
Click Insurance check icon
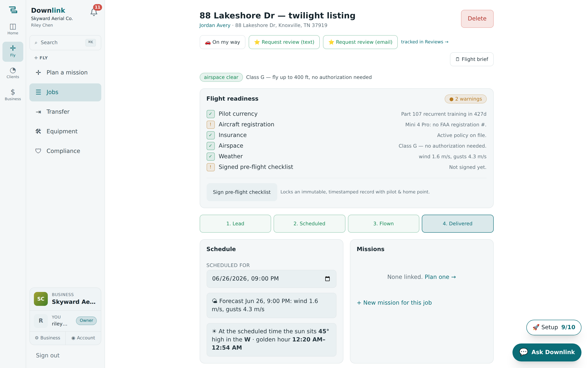[x=210, y=135]
